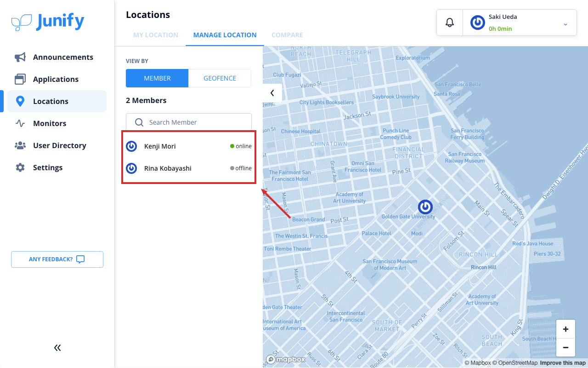588x368 pixels.
Task: Select member Rina Kobayashi
Action: pyautogui.click(x=189, y=168)
